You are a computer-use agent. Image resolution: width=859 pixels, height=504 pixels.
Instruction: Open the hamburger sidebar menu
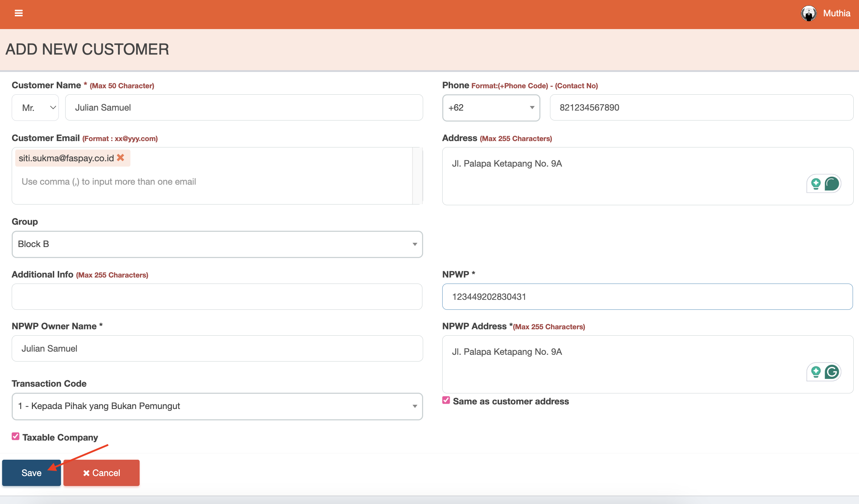(x=18, y=13)
